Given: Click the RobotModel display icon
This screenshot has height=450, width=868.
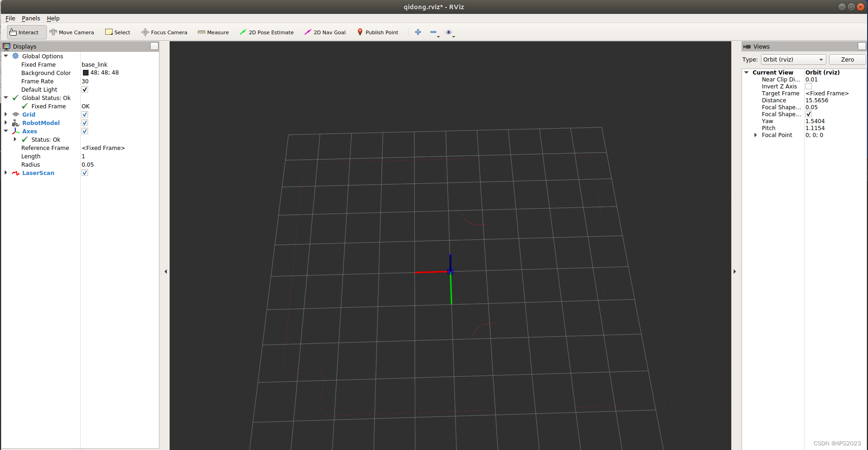Looking at the screenshot, I should point(16,123).
